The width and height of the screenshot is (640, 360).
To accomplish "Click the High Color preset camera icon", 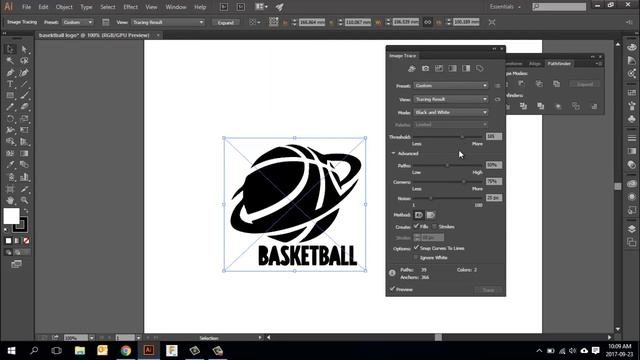I will click(x=425, y=69).
